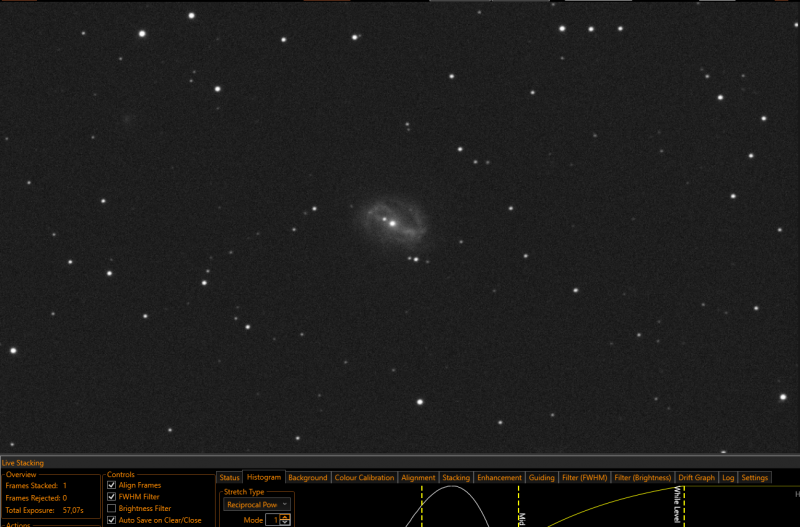Enable the Brightness Filter checkbox
Viewport: 800px width, 527px height.
(111, 508)
